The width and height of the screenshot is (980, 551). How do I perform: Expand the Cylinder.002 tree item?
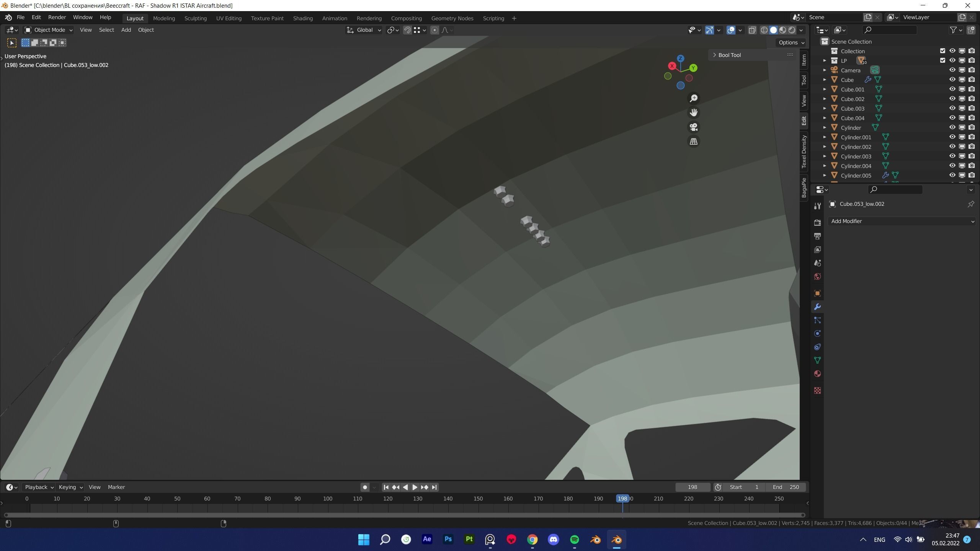click(x=825, y=147)
